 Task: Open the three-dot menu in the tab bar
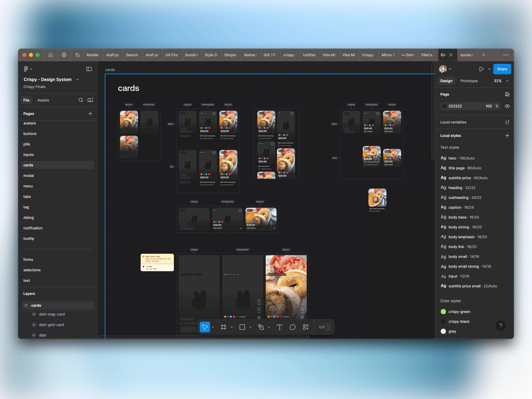click(x=506, y=55)
